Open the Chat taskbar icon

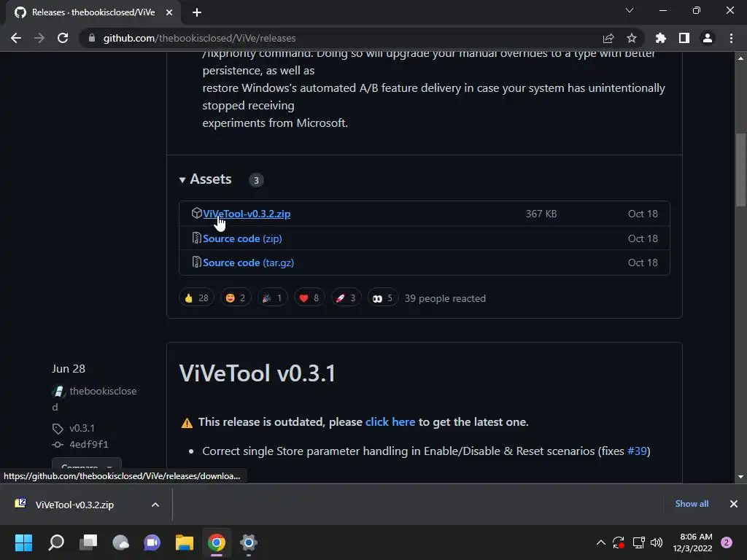pos(152,542)
